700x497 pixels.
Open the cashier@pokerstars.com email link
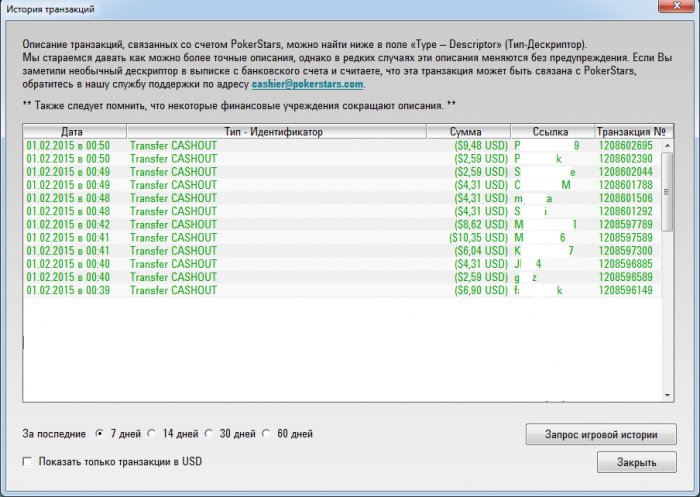tap(307, 84)
